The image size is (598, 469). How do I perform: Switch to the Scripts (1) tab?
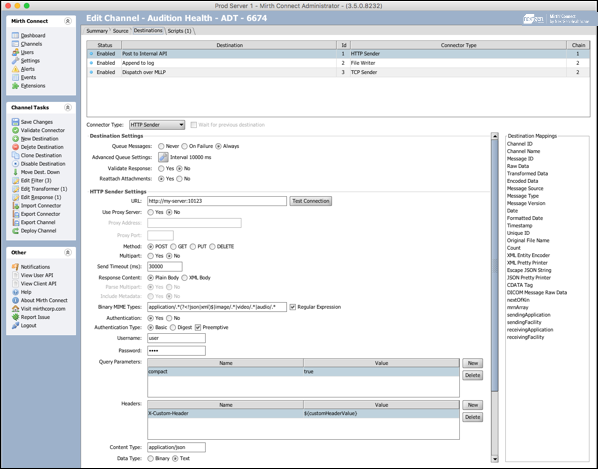tap(180, 31)
